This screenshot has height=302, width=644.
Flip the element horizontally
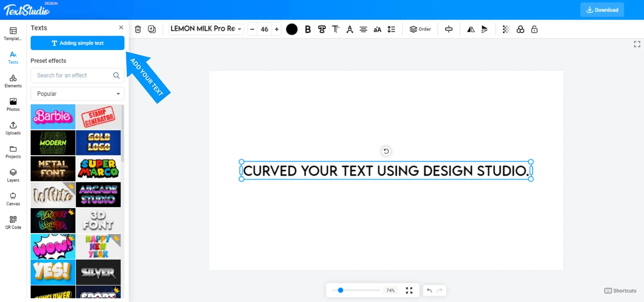[471, 29]
